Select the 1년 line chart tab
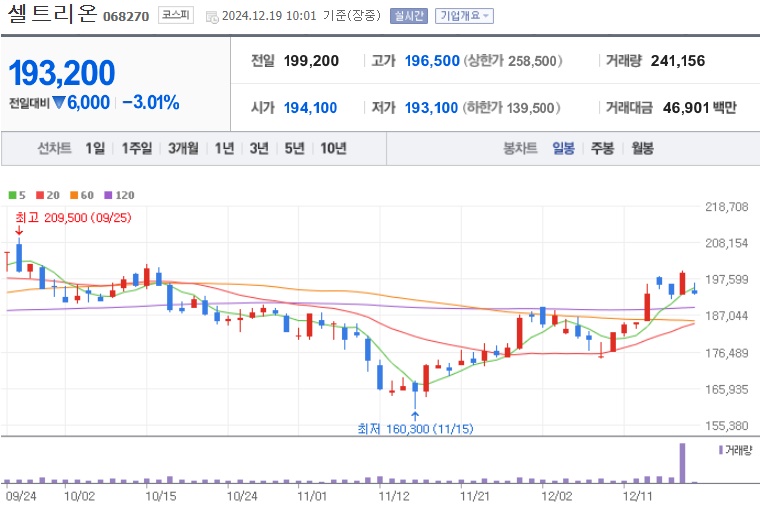Viewport: 760px width, 510px height. click(x=224, y=148)
